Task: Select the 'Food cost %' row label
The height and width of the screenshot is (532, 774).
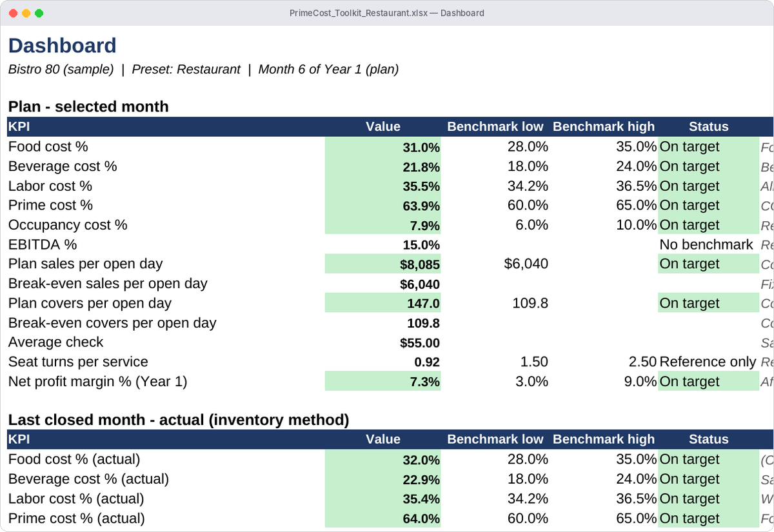Action: click(48, 147)
